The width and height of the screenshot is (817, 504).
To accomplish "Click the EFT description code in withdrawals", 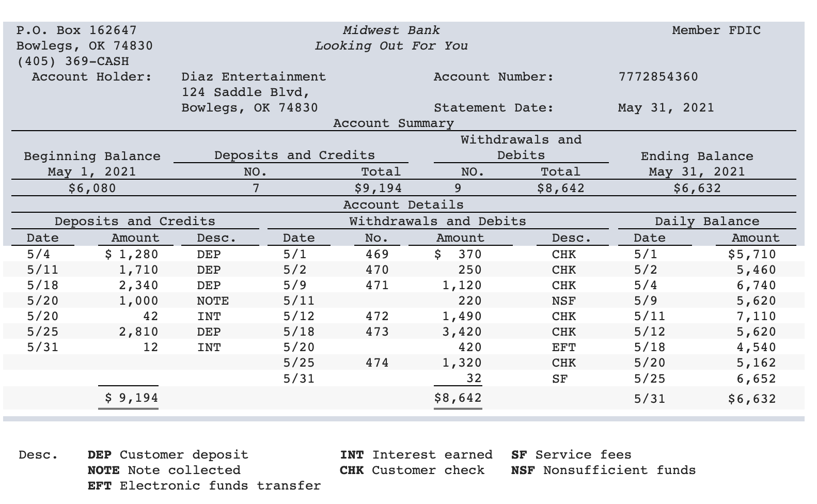I will [x=564, y=348].
